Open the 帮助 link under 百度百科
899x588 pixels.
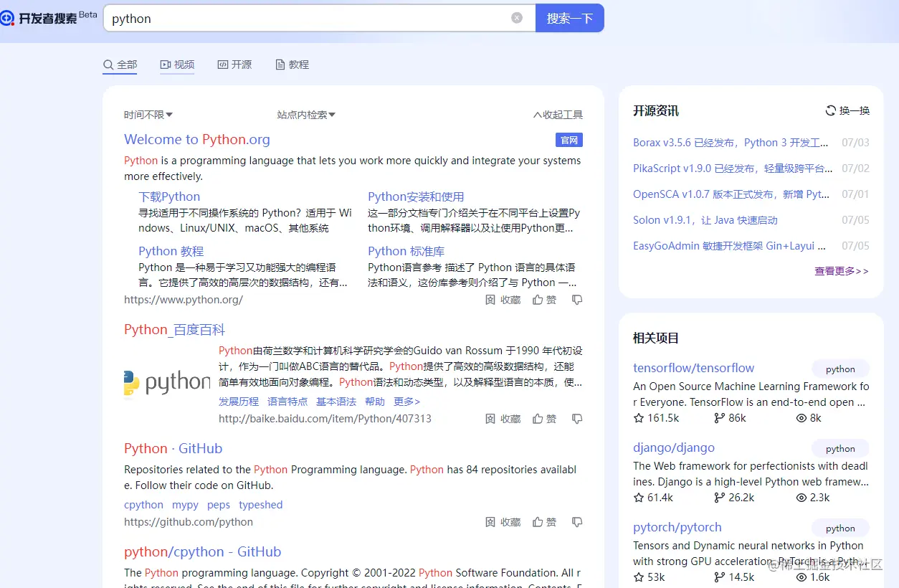[375, 402]
